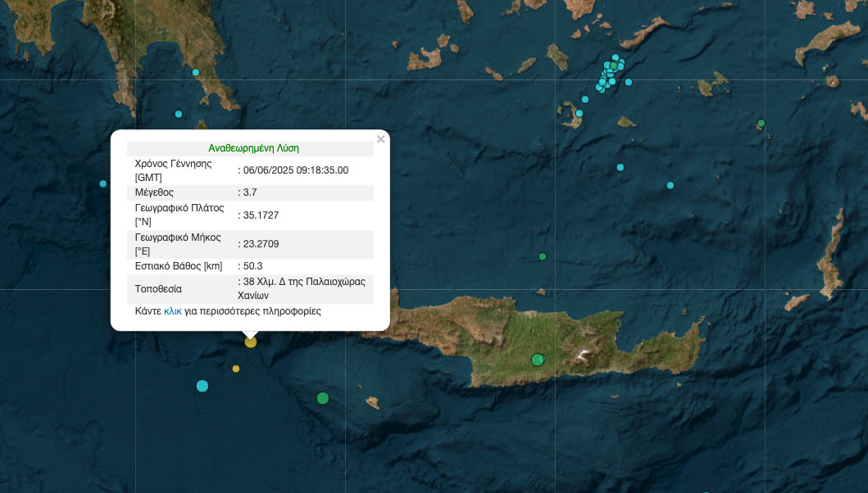
Task: Open the 'κλικ' link for more information
Action: [x=172, y=311]
